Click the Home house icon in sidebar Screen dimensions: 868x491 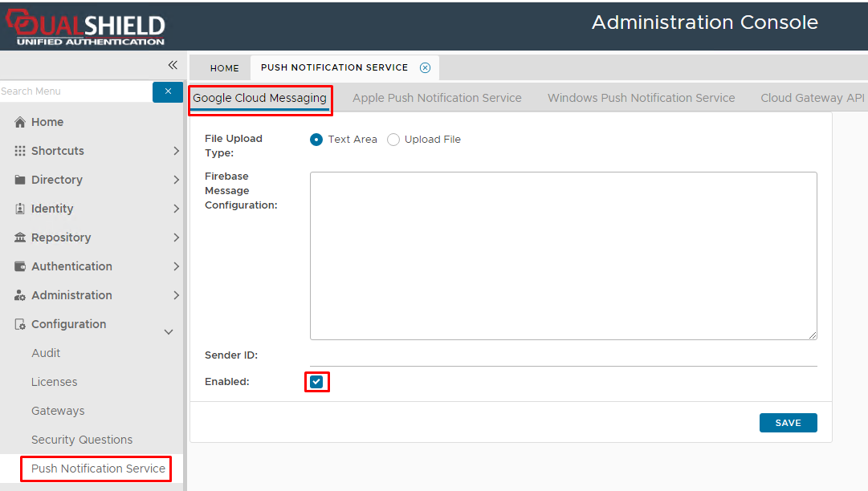[20, 122]
